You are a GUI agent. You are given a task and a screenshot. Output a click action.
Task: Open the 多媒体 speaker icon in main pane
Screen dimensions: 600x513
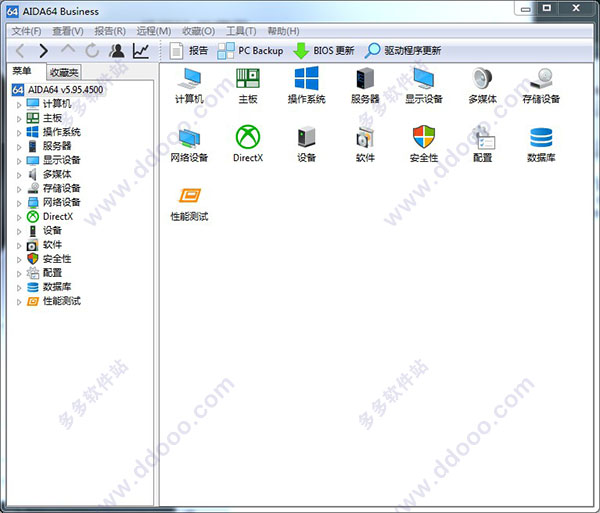pyautogui.click(x=482, y=86)
